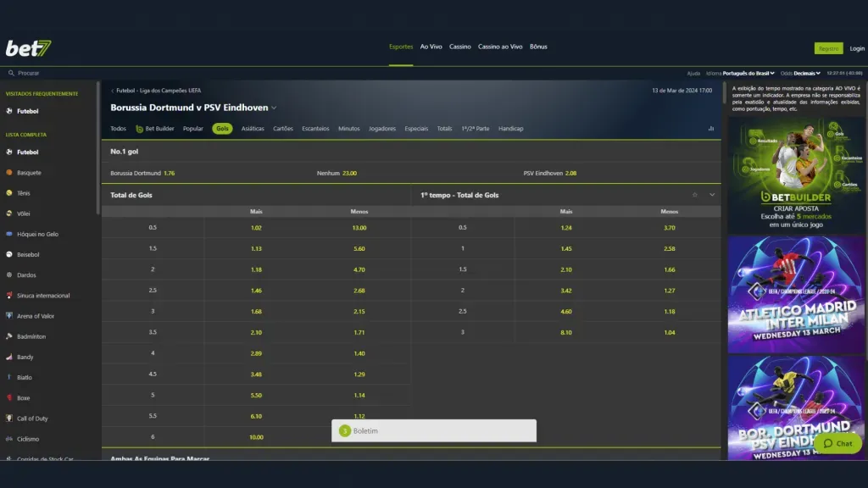Expand the Borussia Dortmund v PSV match dropdown
The image size is (868, 488).
[274, 108]
